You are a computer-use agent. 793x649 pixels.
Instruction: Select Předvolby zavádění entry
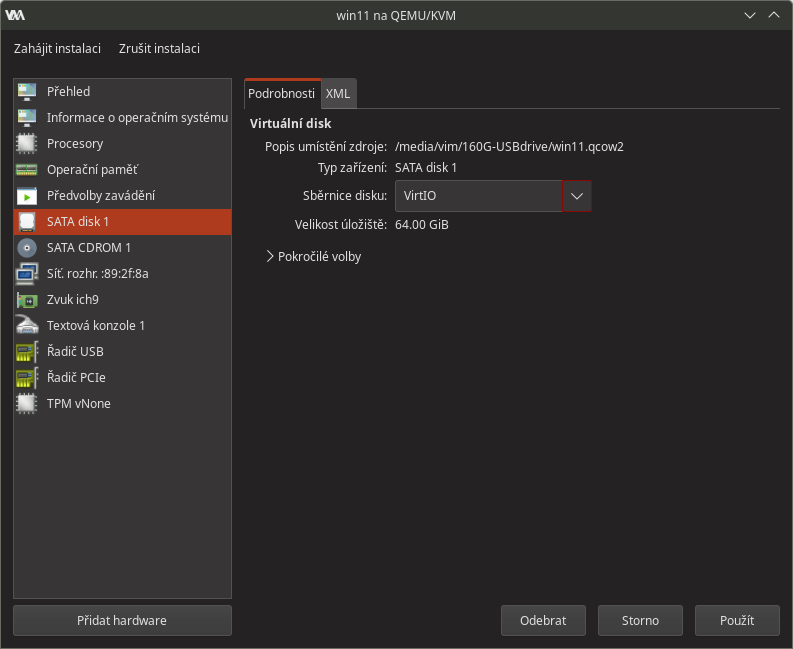122,196
